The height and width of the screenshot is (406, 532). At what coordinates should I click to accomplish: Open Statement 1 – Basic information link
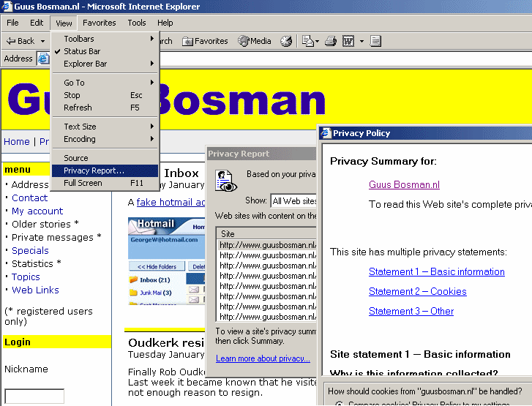(x=437, y=271)
